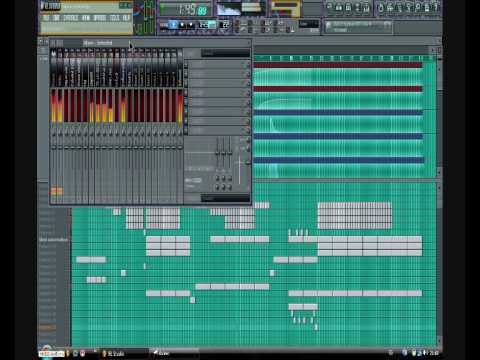This screenshot has height=360, width=480.
Task: Open effect slot 8 menu arrow
Action: pos(186,131)
